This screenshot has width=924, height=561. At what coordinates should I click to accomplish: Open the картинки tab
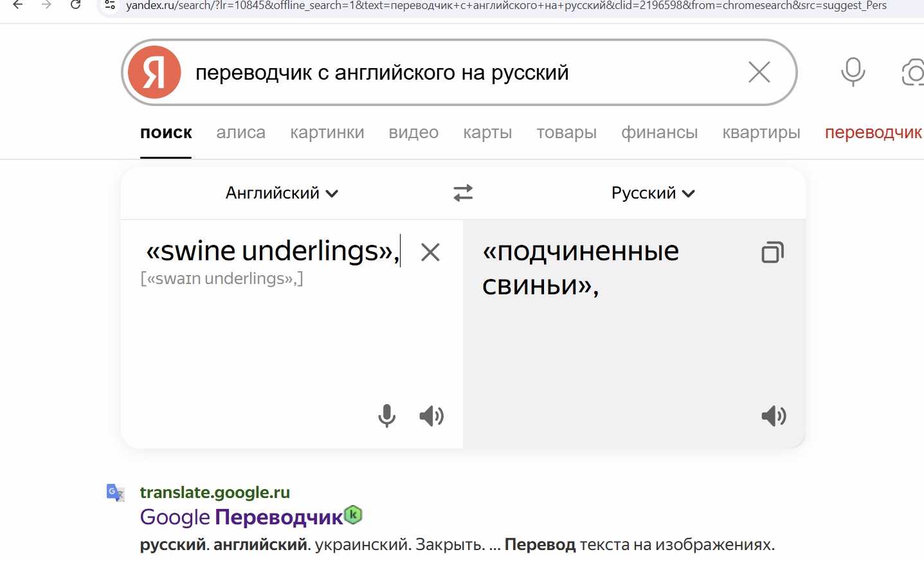[x=327, y=132]
